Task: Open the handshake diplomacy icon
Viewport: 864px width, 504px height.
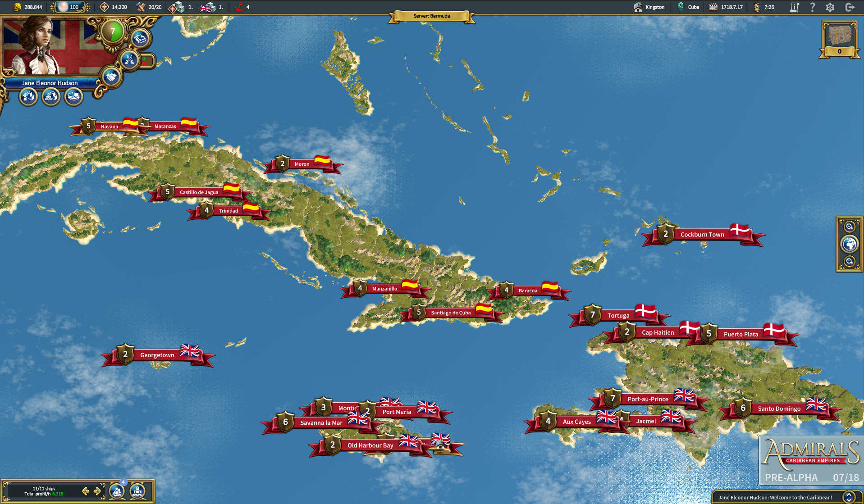Action: tap(111, 77)
